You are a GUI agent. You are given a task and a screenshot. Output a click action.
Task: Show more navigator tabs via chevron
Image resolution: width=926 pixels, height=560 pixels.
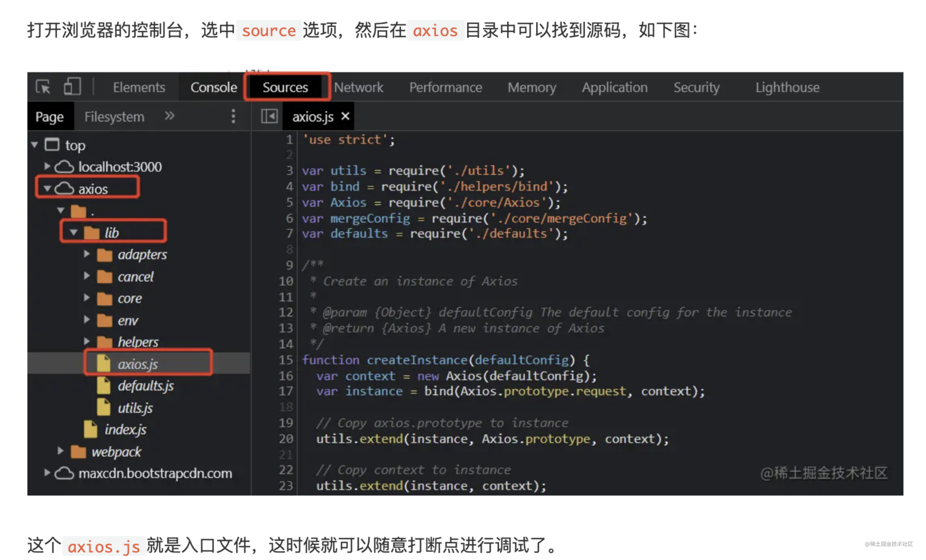170,116
